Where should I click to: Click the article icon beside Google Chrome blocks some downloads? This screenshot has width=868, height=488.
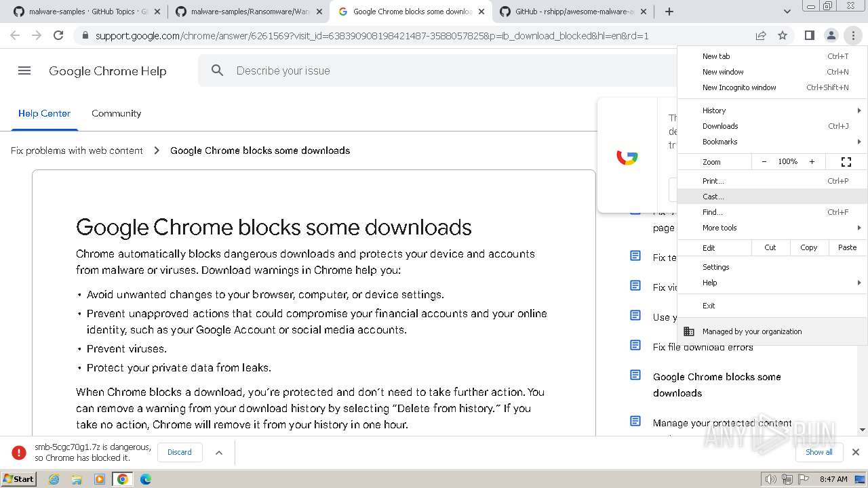(x=635, y=375)
